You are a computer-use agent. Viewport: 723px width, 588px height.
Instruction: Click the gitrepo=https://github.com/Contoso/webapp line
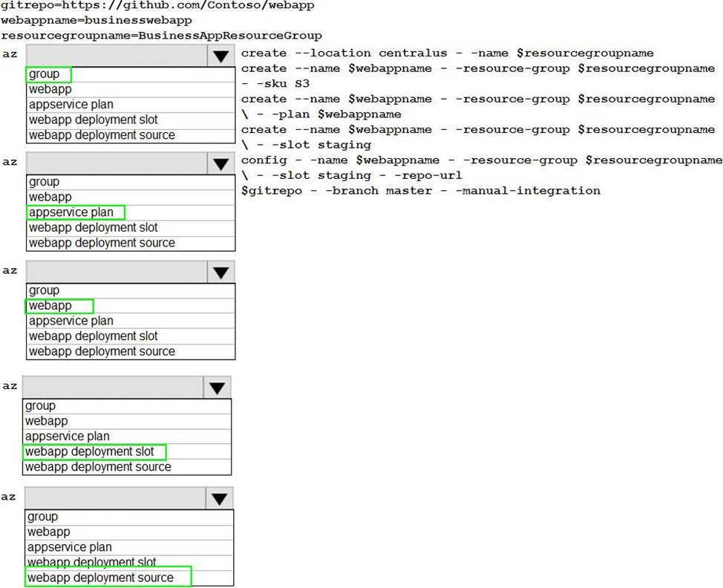coord(157,5)
